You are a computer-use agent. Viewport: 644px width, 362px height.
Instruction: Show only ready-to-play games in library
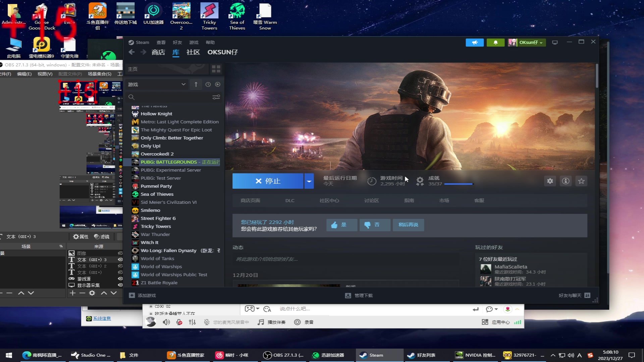[x=218, y=84]
